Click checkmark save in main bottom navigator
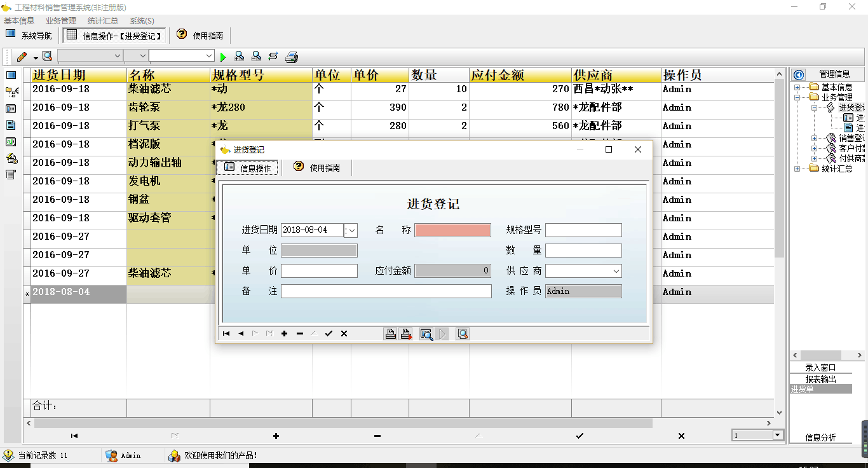868x468 pixels. click(580, 436)
